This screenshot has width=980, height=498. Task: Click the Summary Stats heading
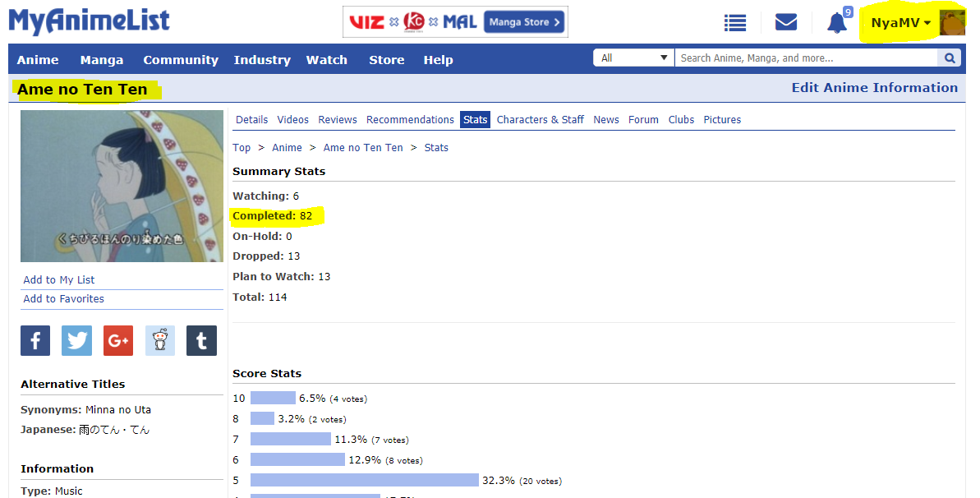click(278, 172)
